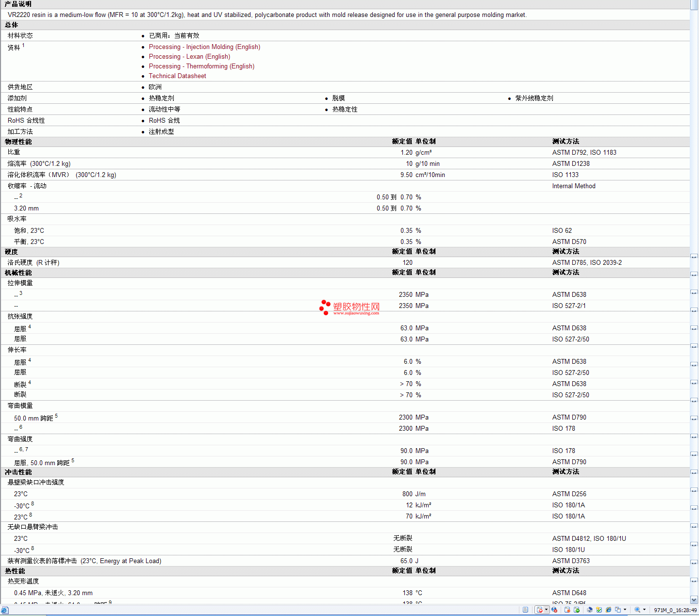Click the ASTM D3763 test method
This screenshot has height=616, width=699.
click(571, 561)
